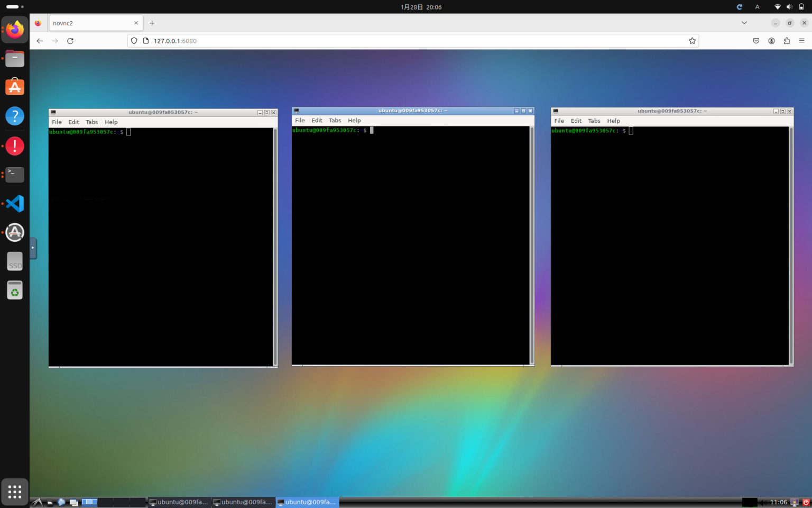Launch the web browser globe icon in LXDE panel
This screenshot has height=508, width=812.
point(62,502)
